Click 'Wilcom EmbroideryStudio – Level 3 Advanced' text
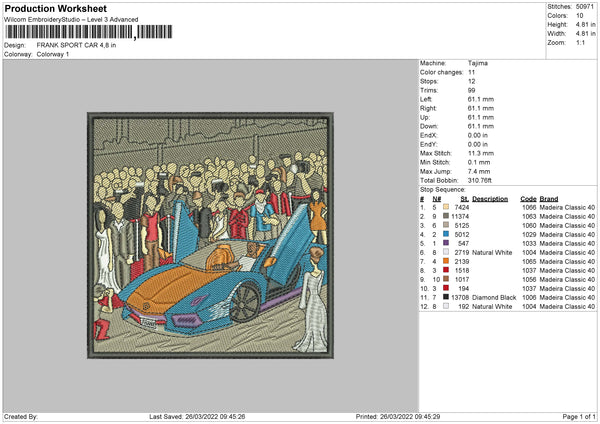The image size is (600, 424). coord(71,20)
